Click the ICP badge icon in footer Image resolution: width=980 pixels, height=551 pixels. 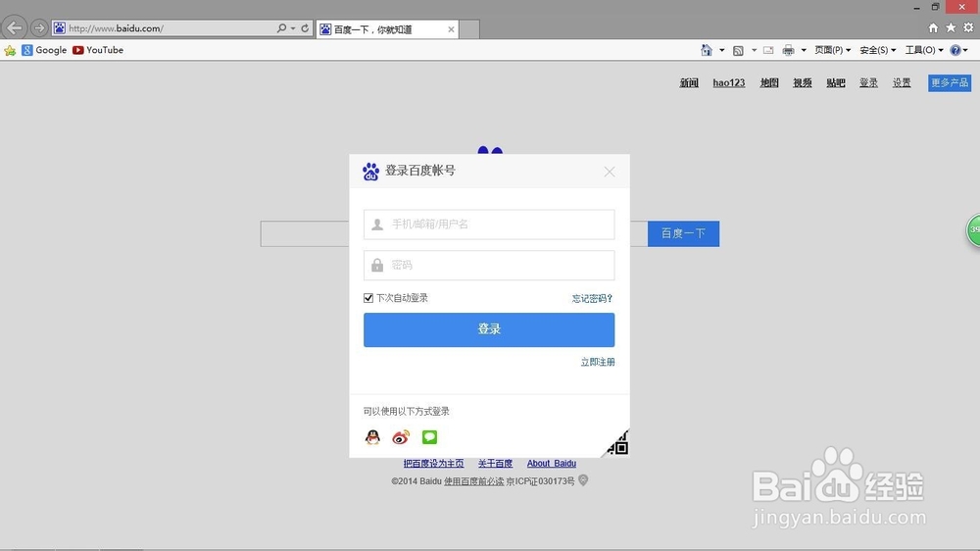[583, 480]
